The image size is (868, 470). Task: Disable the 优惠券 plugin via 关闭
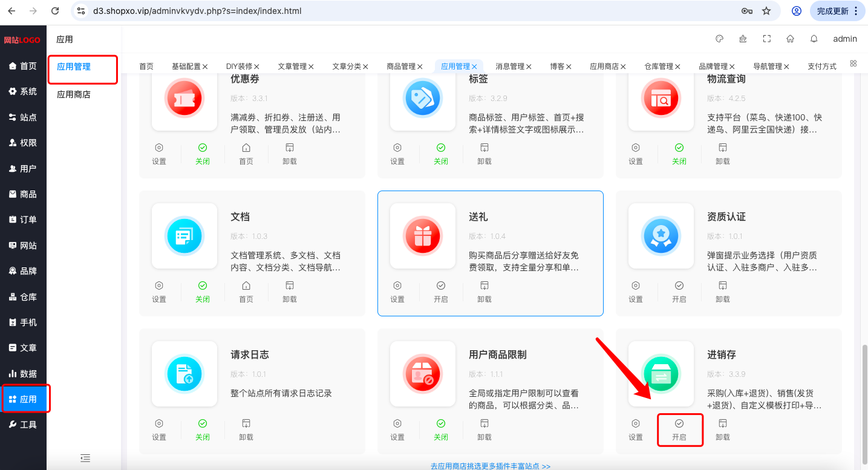coord(203,154)
